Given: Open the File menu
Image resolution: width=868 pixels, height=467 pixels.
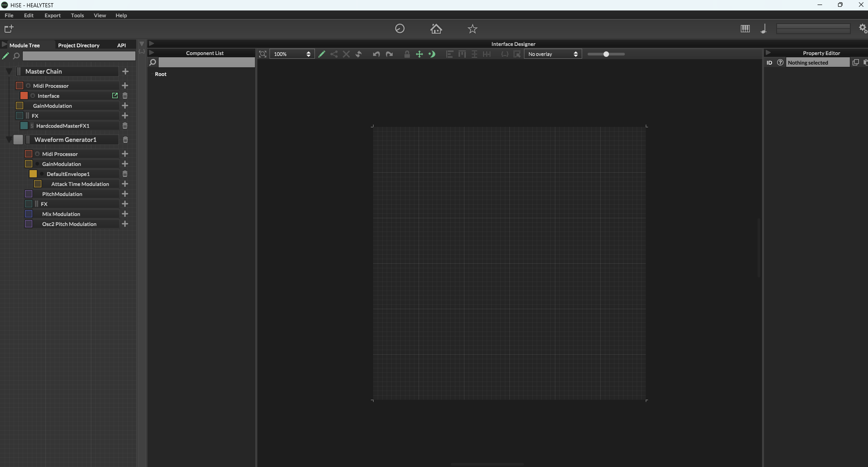Looking at the screenshot, I should [x=9, y=15].
